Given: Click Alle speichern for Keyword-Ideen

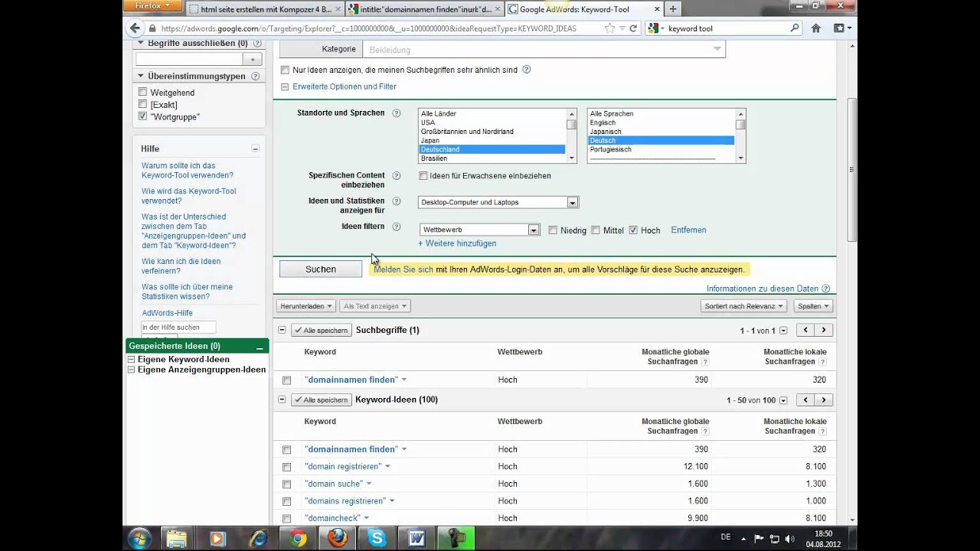Looking at the screenshot, I should click(321, 400).
